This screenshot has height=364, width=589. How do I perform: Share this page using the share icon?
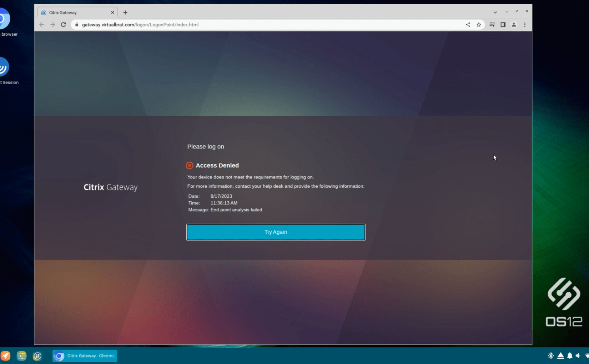468,25
